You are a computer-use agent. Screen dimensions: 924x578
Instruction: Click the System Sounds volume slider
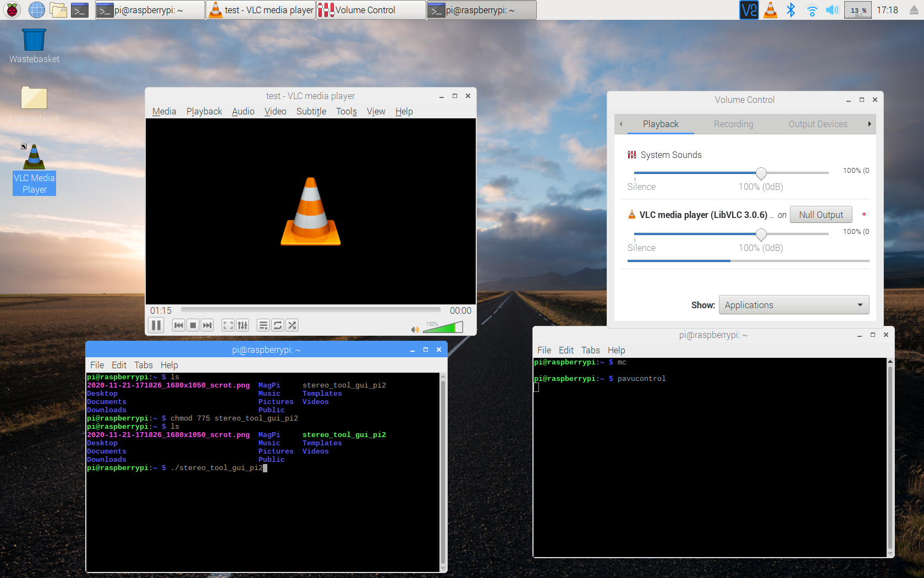click(x=731, y=173)
